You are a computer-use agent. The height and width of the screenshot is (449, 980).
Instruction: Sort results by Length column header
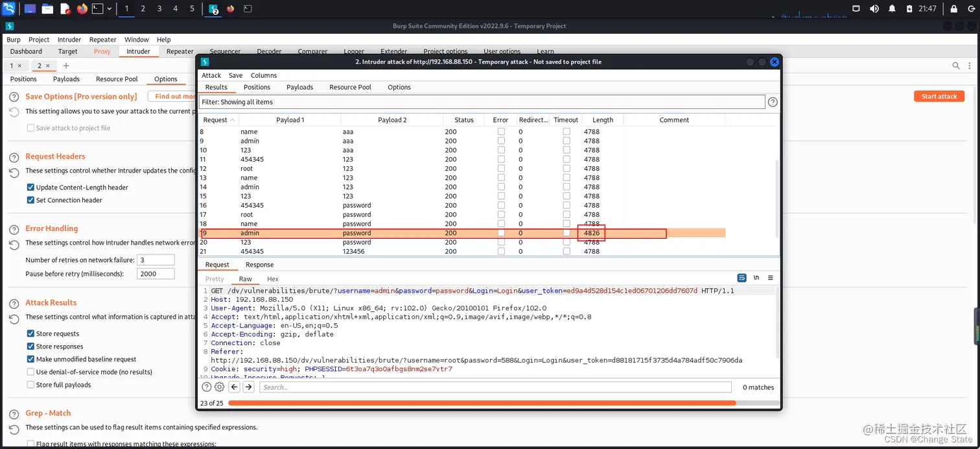tap(603, 120)
